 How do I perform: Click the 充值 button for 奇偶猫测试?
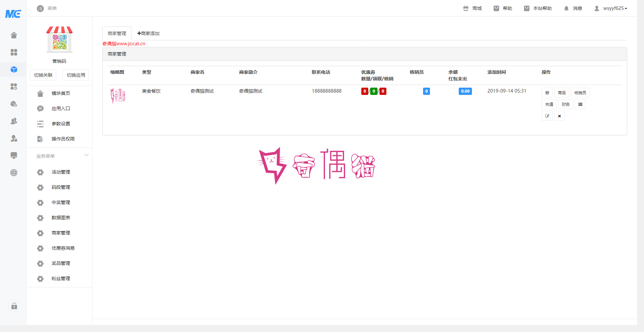coord(549,104)
